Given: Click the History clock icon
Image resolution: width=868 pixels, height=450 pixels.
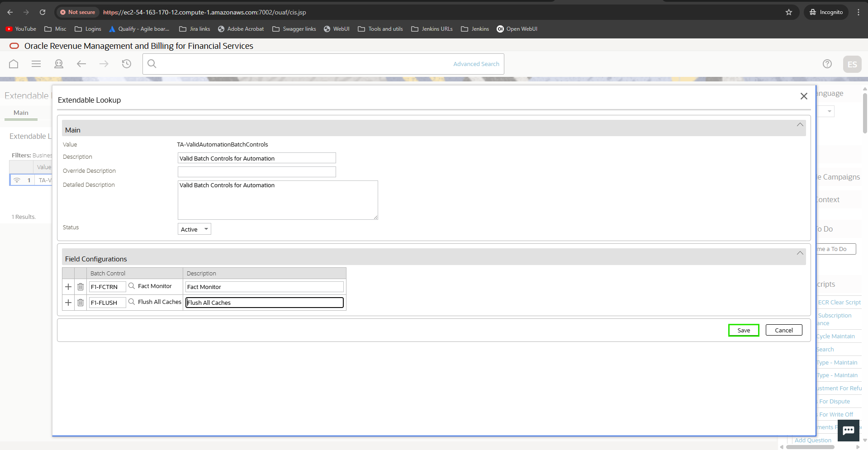Looking at the screenshot, I should [127, 64].
